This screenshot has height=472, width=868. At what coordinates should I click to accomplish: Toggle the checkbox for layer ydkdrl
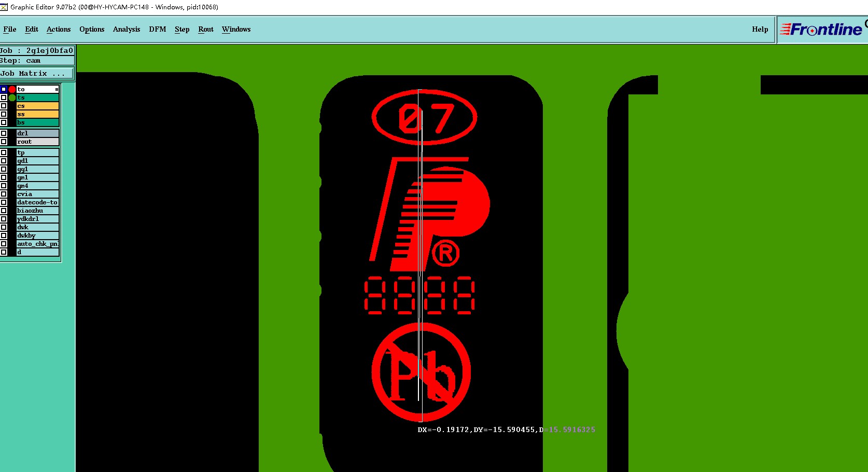[4, 219]
